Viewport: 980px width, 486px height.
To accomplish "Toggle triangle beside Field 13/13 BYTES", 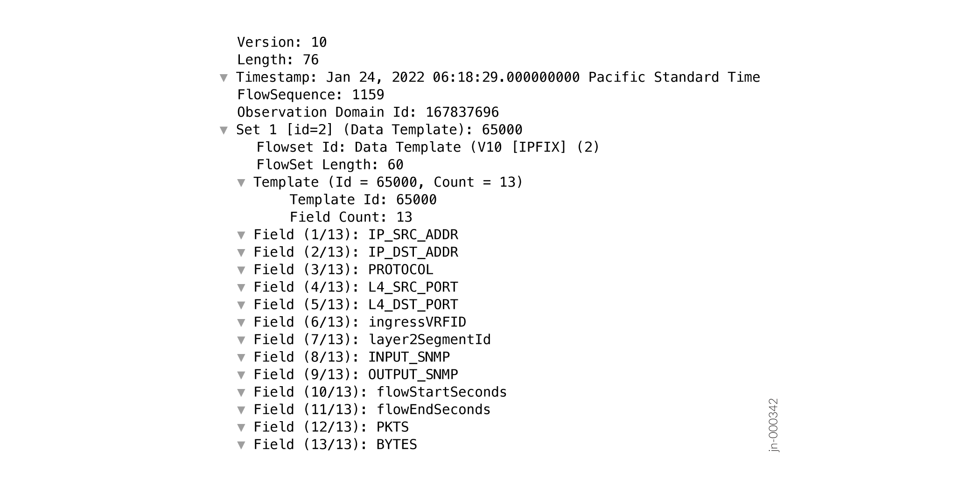I will (x=241, y=445).
